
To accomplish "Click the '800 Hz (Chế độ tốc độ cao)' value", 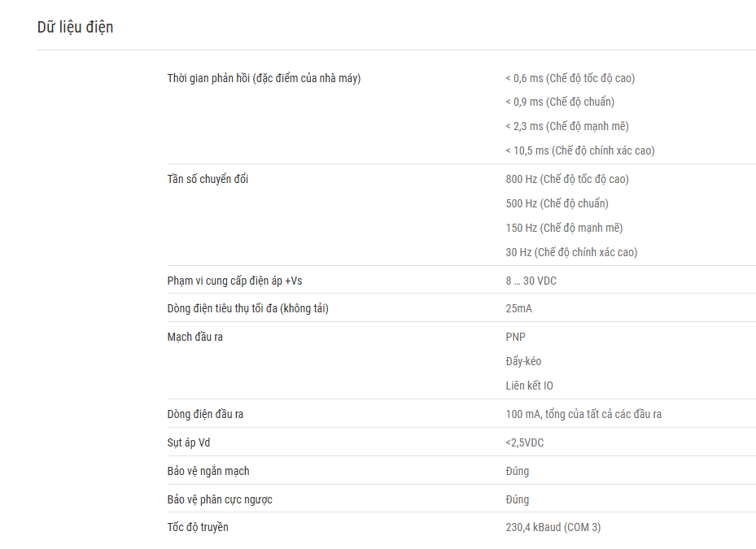I will click(567, 179).
